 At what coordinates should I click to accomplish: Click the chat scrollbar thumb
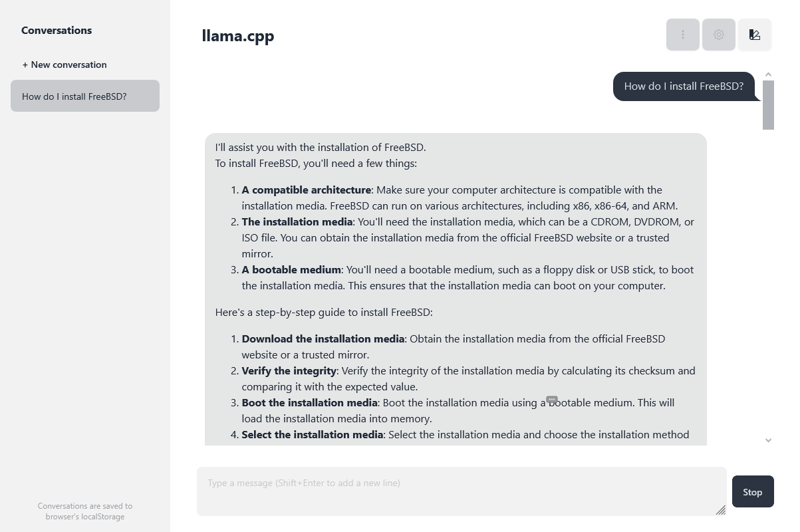coord(768,105)
